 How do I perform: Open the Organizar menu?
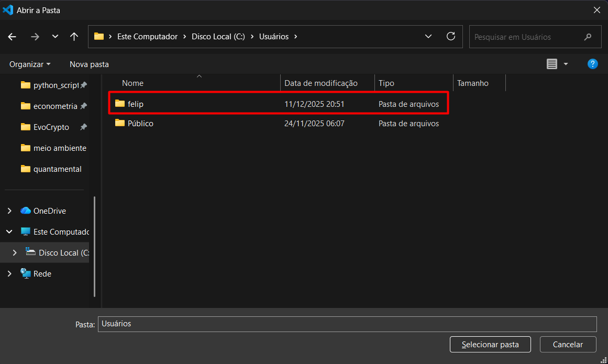(x=30, y=64)
